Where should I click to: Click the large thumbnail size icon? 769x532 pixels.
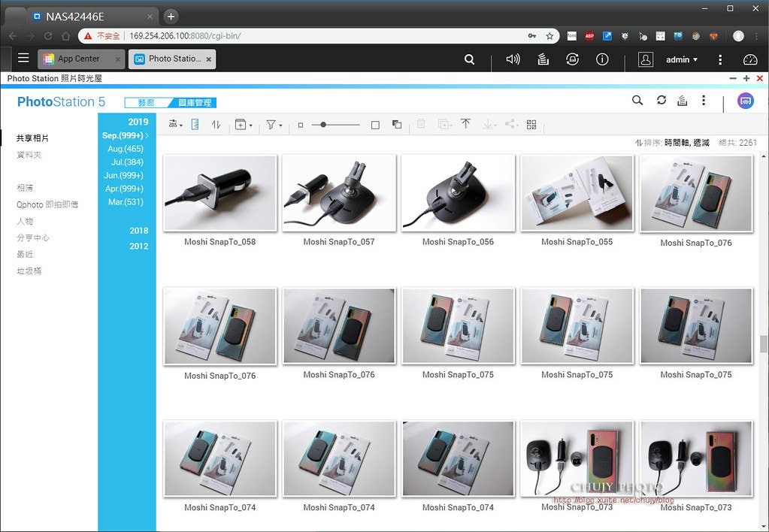pyautogui.click(x=375, y=125)
